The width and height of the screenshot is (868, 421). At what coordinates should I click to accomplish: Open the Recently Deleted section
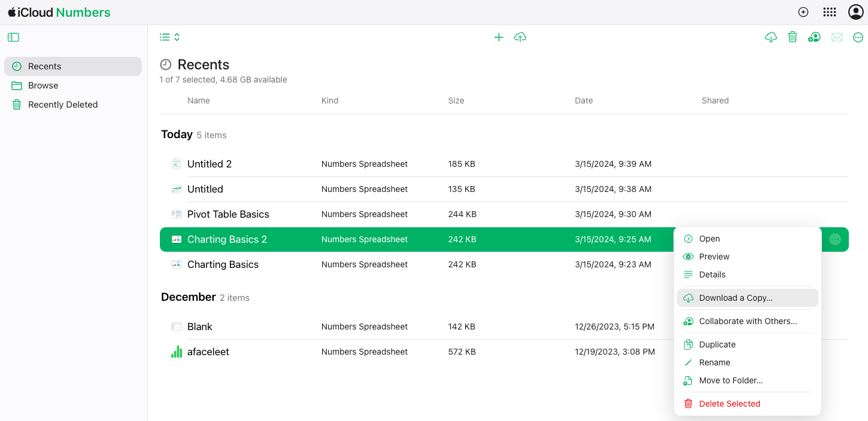pyautogui.click(x=63, y=104)
